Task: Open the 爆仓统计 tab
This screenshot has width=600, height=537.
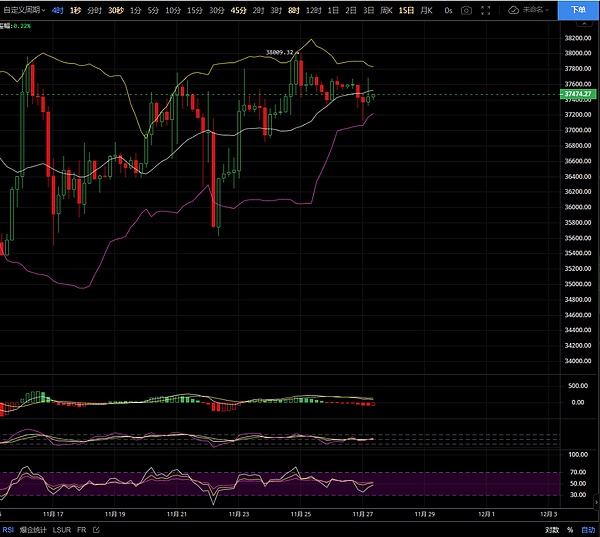Action: tap(33, 529)
